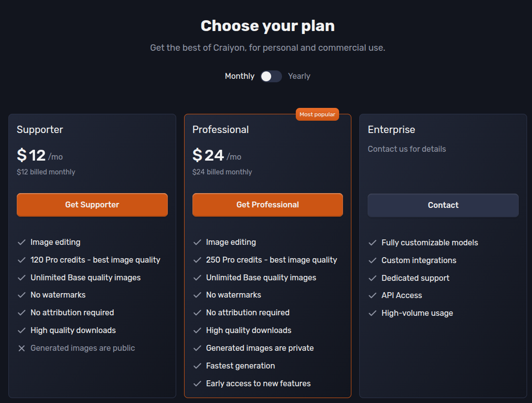Image resolution: width=532 pixels, height=403 pixels.
Task: Click the checkmark beside Early access to new features
Action: (x=197, y=383)
